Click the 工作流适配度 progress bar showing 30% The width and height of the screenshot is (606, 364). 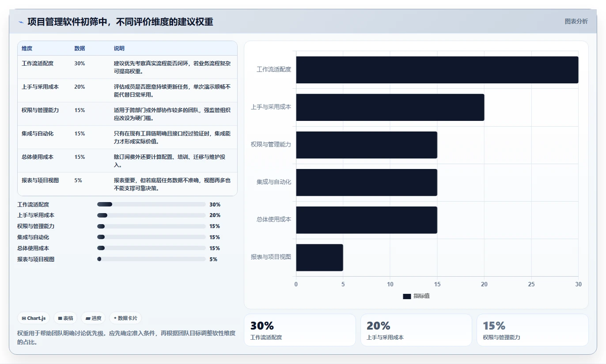151,204
